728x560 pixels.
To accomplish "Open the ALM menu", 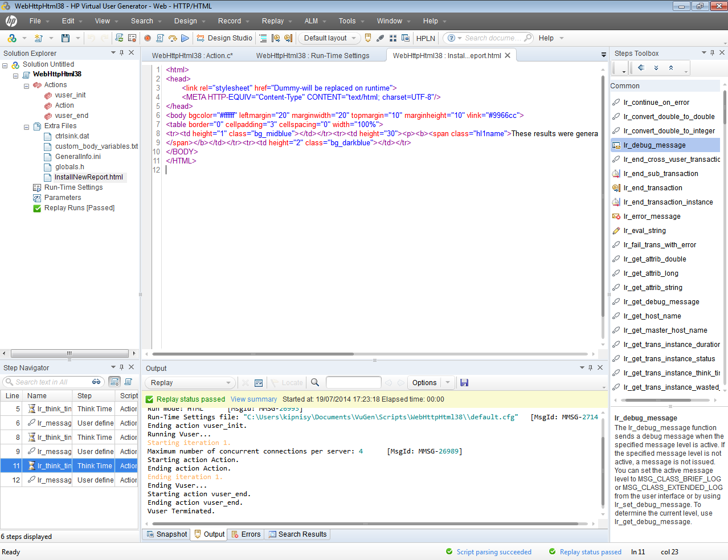I will tap(311, 21).
